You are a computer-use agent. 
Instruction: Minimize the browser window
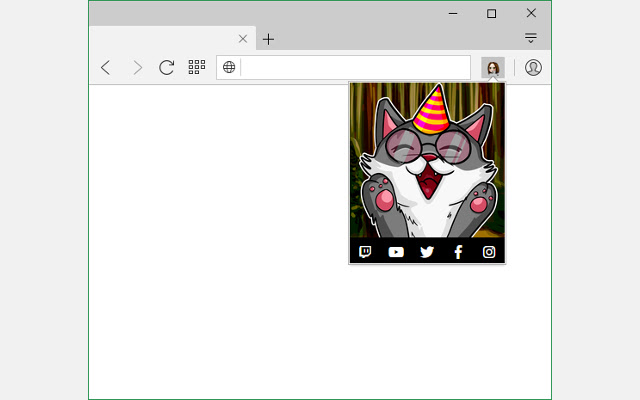[453, 13]
